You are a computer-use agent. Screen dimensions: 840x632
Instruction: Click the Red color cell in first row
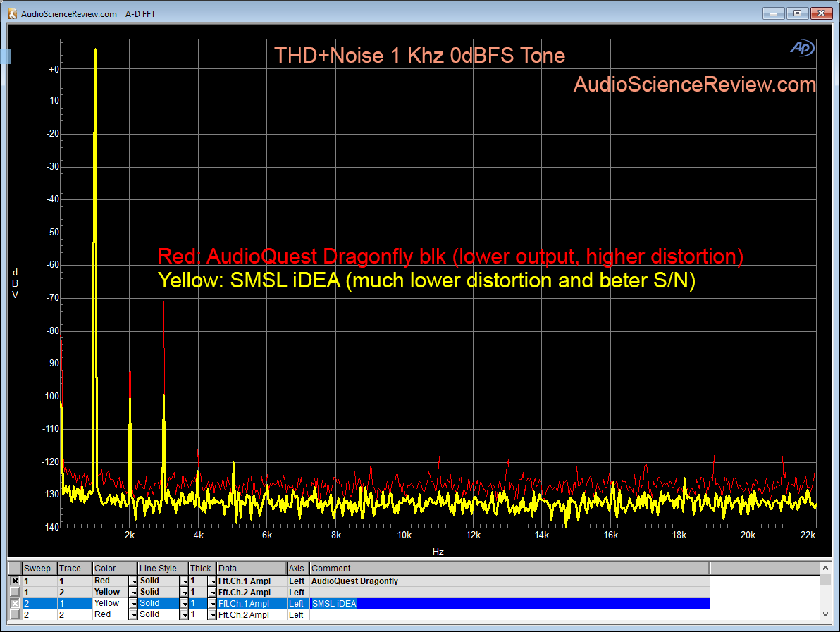point(111,581)
